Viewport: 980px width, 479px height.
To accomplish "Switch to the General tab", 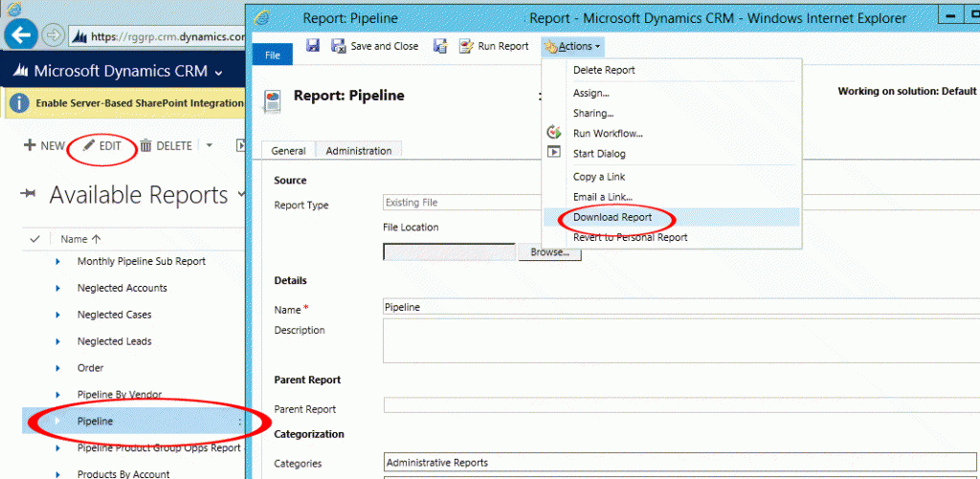I will coord(289,150).
